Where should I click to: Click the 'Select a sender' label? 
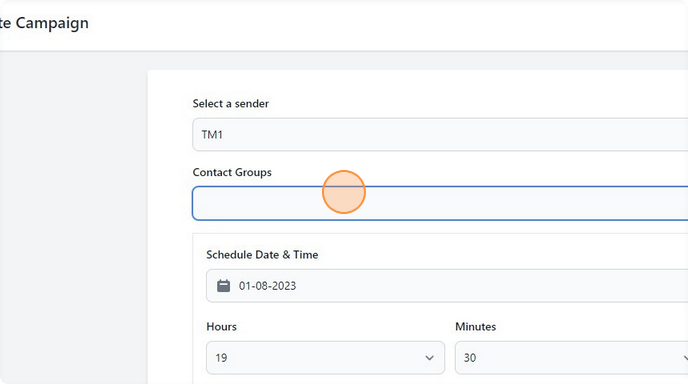tap(230, 104)
